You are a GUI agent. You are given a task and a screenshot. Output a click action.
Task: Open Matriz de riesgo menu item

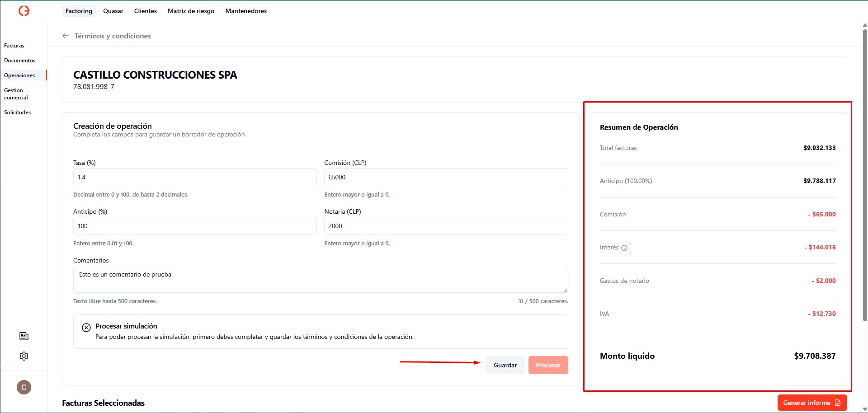(x=191, y=11)
